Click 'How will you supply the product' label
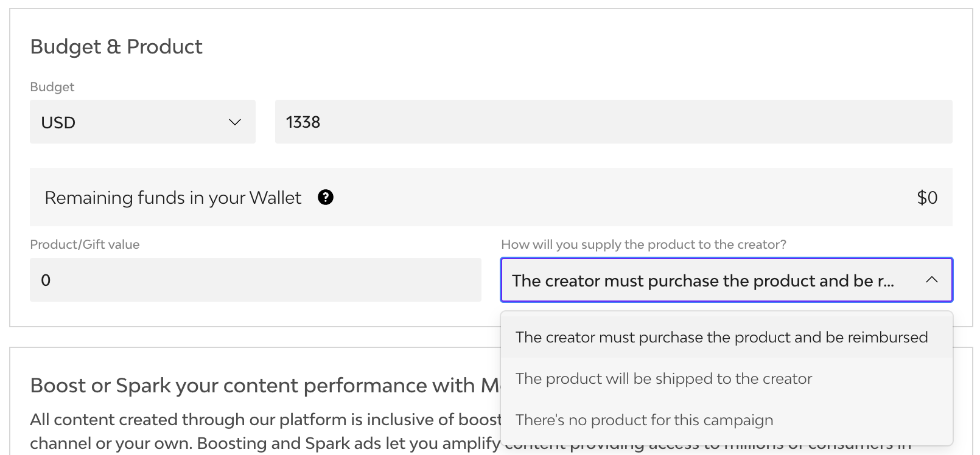980x455 pixels. [643, 245]
